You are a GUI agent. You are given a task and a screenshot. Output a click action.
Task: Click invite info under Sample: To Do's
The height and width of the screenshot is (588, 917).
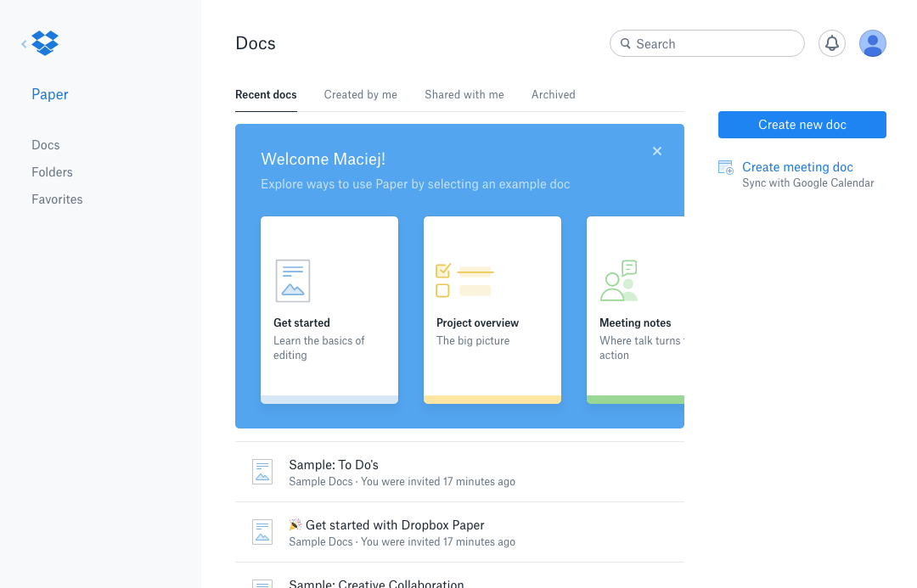pyautogui.click(x=402, y=482)
